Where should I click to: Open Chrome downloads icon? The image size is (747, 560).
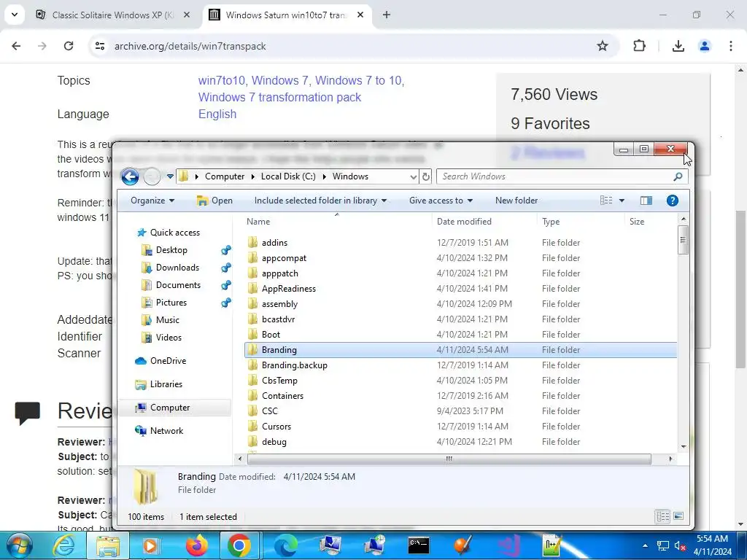[678, 46]
